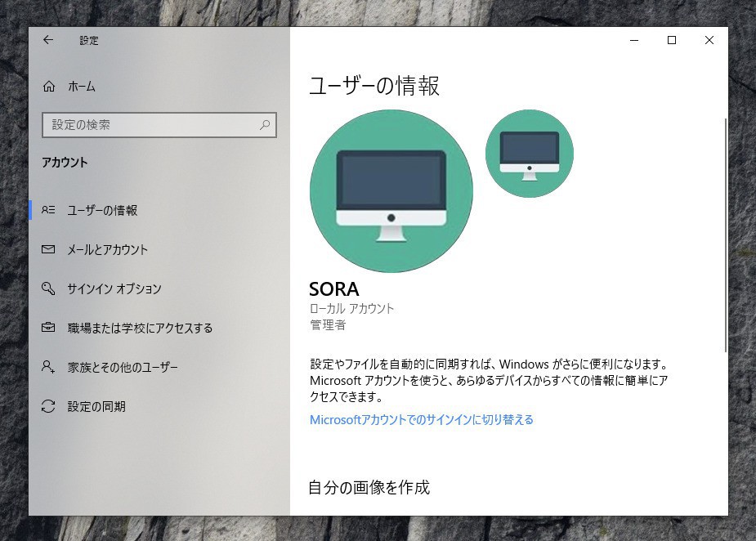Close the settings window
Viewport: 756px width, 541px height.
pos(709,40)
